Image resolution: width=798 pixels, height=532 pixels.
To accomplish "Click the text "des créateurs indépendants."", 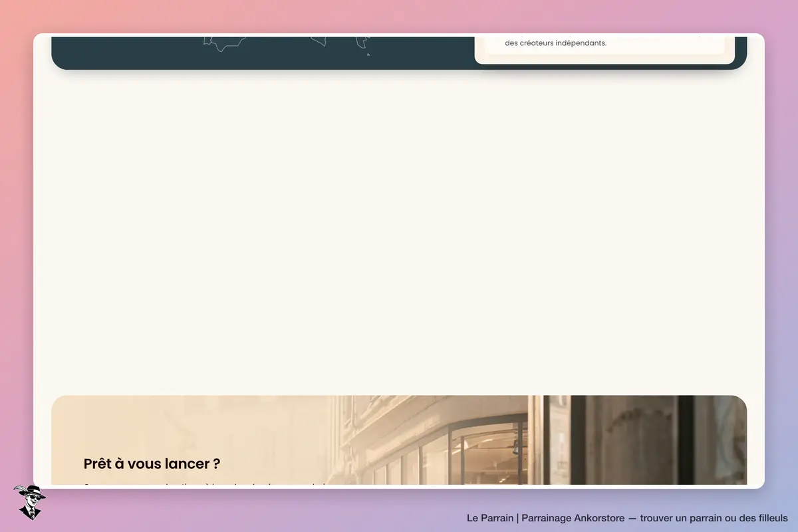I will pos(556,43).
